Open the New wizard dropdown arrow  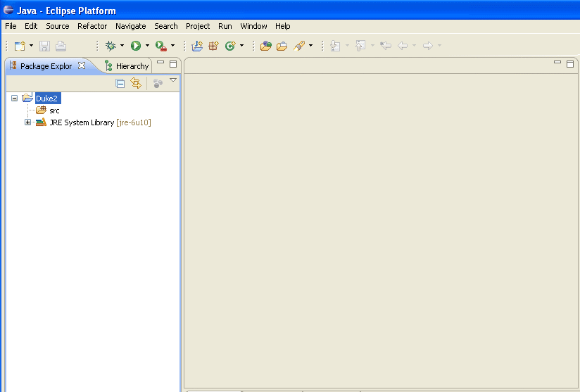click(31, 46)
